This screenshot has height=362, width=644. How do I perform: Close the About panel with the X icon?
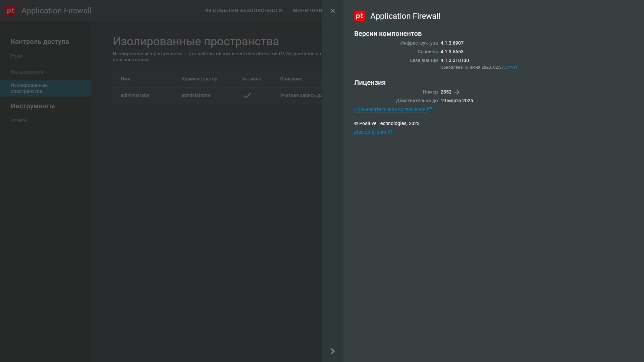pos(332,11)
